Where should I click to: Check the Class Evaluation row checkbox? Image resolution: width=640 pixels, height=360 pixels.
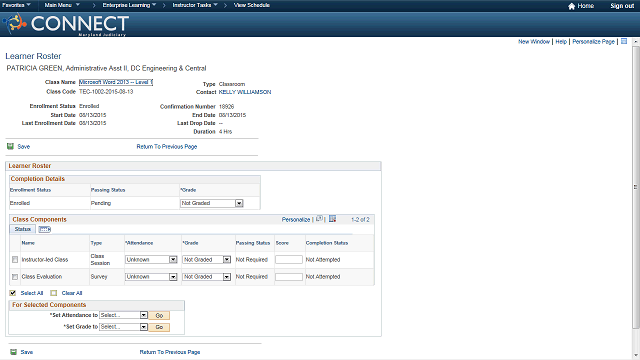click(15, 277)
